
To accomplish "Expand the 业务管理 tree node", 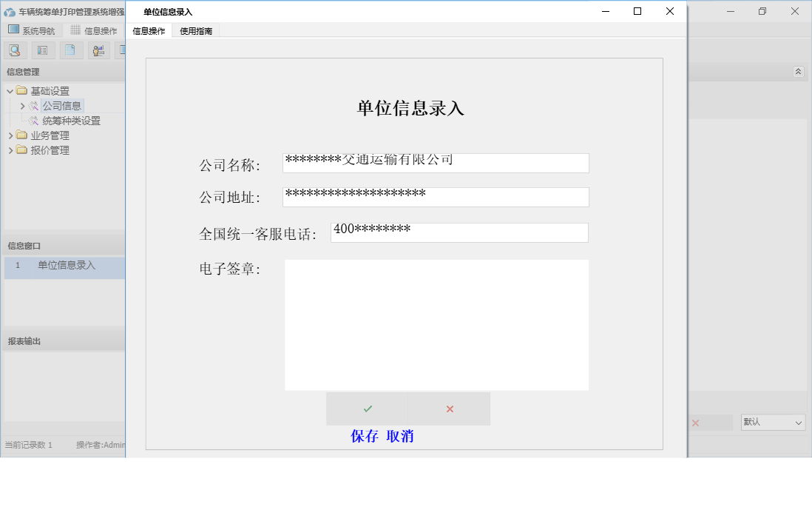I will (x=13, y=135).
